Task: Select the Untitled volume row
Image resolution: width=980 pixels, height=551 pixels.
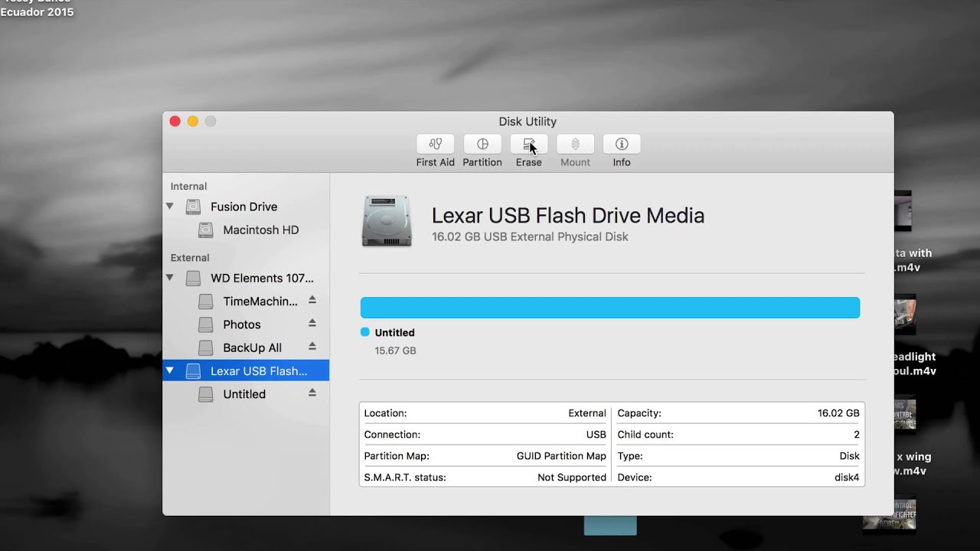Action: 246,394
